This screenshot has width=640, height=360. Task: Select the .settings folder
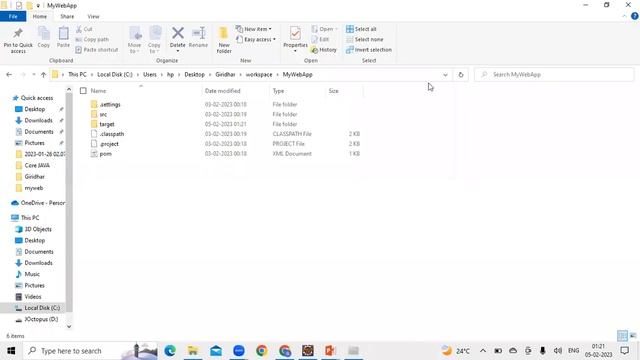tap(110, 104)
